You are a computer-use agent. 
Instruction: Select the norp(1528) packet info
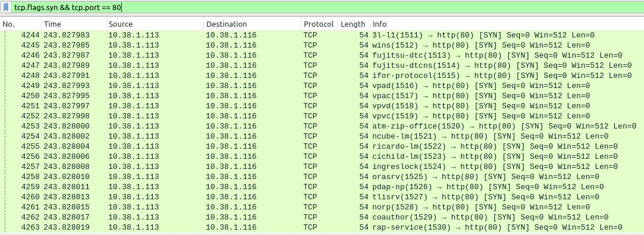(480, 206)
